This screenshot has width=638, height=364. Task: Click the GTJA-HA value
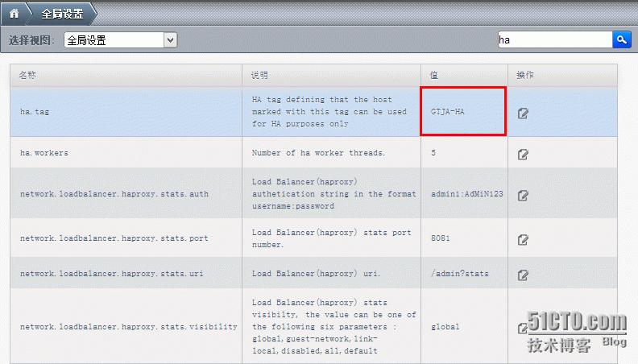tap(448, 111)
